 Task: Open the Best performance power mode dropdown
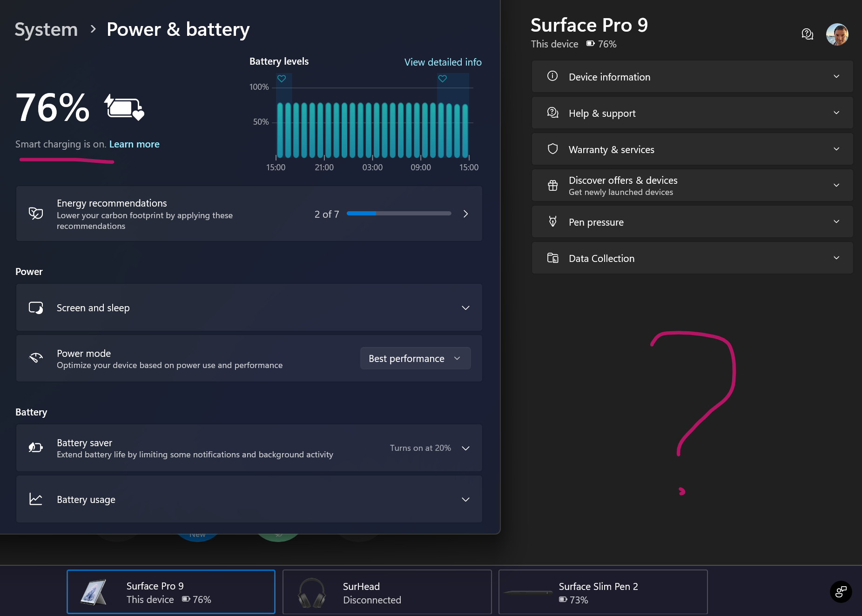[x=415, y=358]
